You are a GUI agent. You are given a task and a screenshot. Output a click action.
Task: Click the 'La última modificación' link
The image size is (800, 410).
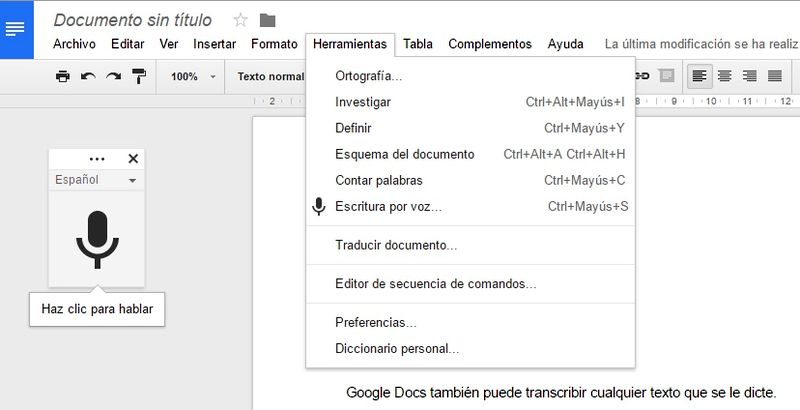[x=702, y=44]
